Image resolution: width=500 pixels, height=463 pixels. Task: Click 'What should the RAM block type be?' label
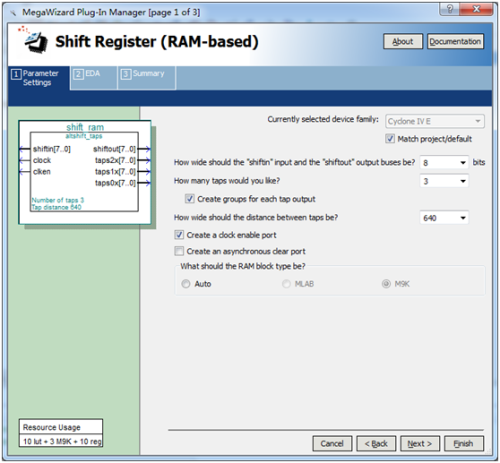243,266
